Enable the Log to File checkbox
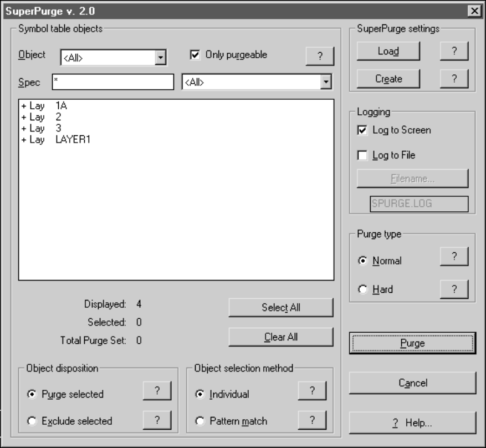Image resolution: width=486 pixels, height=448 pixels. tap(362, 155)
